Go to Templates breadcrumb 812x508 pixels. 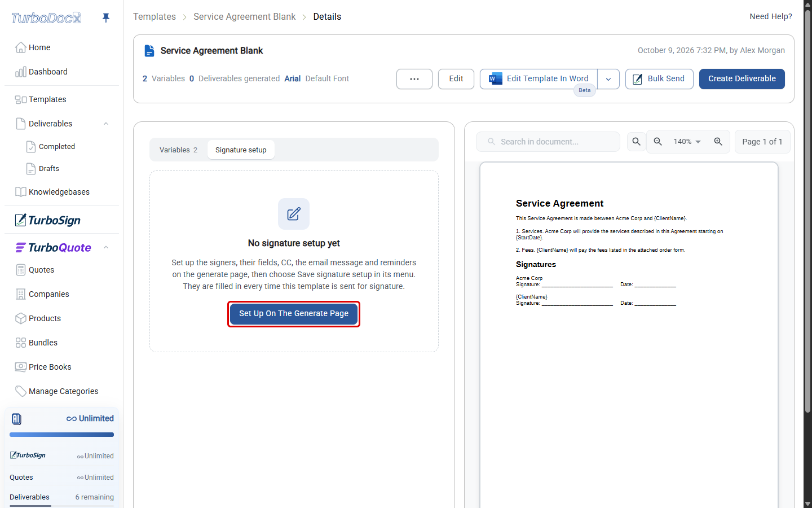(x=155, y=17)
